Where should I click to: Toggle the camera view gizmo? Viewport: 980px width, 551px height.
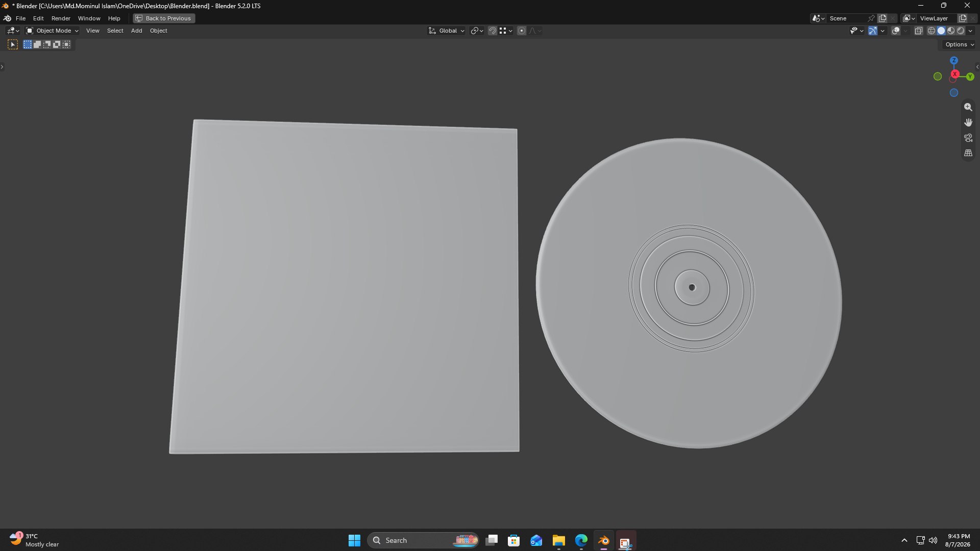968,138
